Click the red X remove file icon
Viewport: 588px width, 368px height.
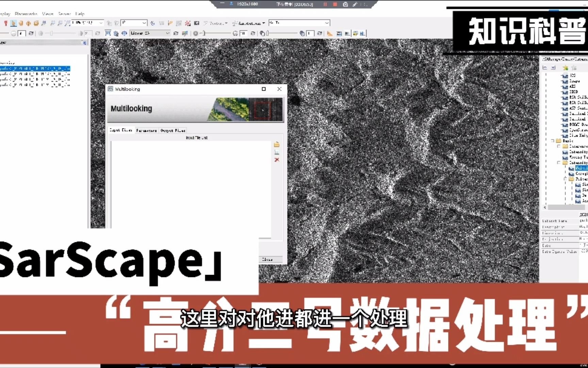click(277, 160)
